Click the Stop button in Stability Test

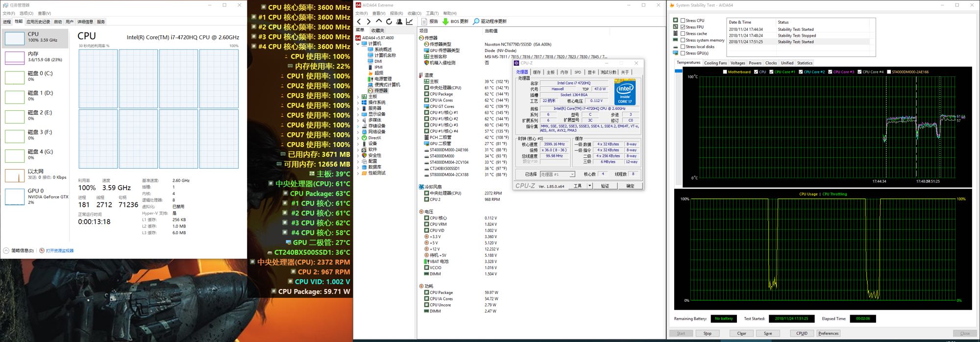click(x=707, y=333)
